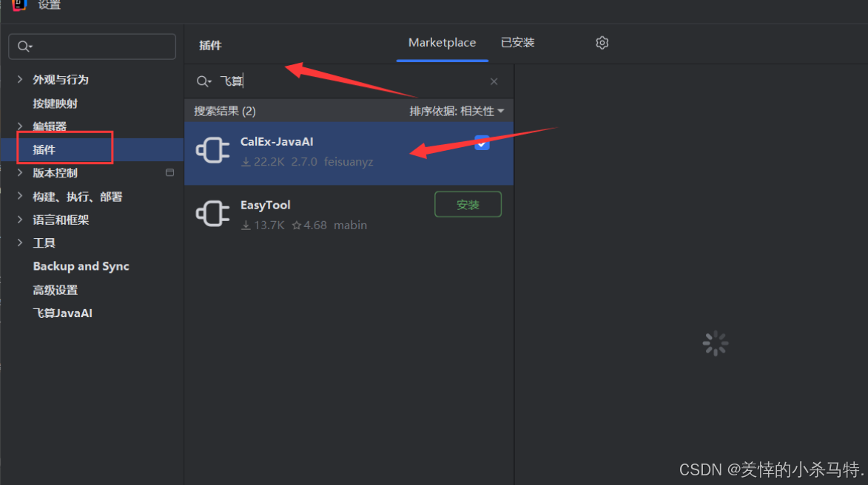Install the EasyTool plugin
Viewport: 868px width, 485px height.
pyautogui.click(x=468, y=205)
